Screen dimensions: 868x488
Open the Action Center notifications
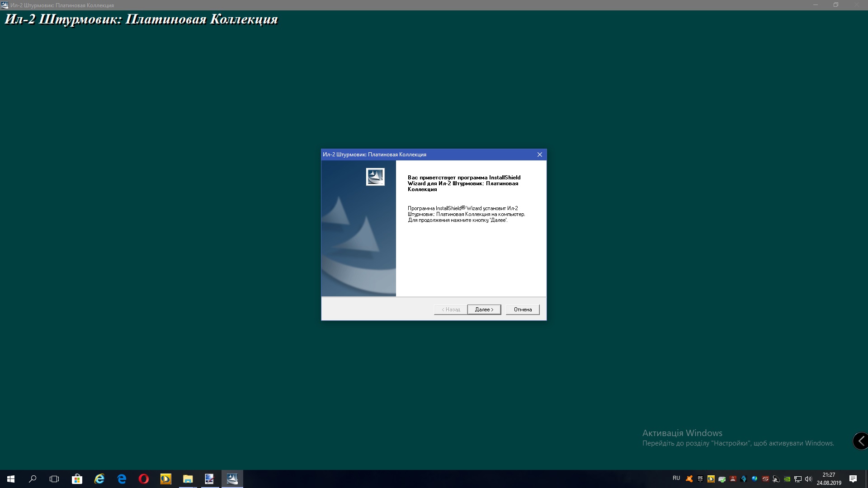[853, 479]
